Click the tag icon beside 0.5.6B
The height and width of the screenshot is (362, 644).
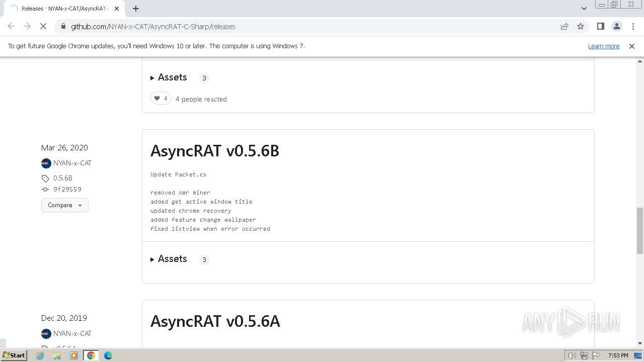pos(45,178)
